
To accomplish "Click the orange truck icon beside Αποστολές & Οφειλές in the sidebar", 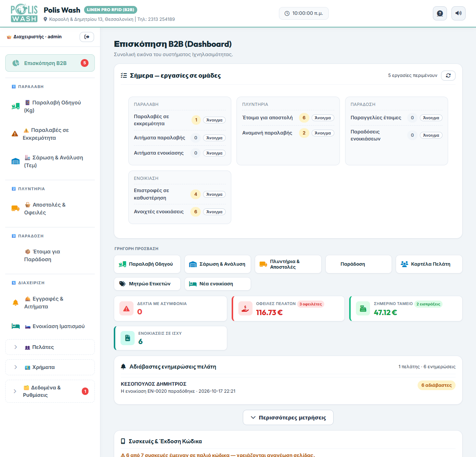I will [16, 208].
